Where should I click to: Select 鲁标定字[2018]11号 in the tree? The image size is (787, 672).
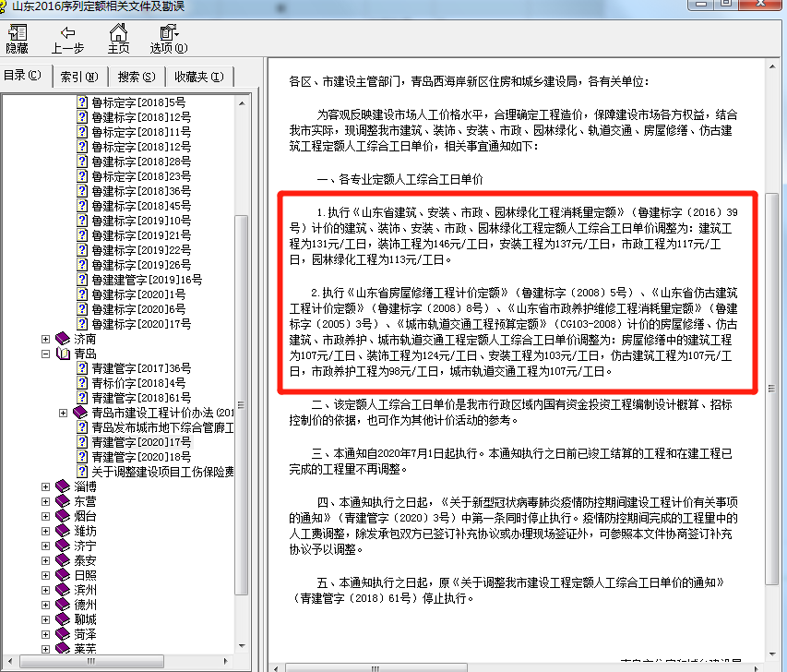click(x=141, y=132)
